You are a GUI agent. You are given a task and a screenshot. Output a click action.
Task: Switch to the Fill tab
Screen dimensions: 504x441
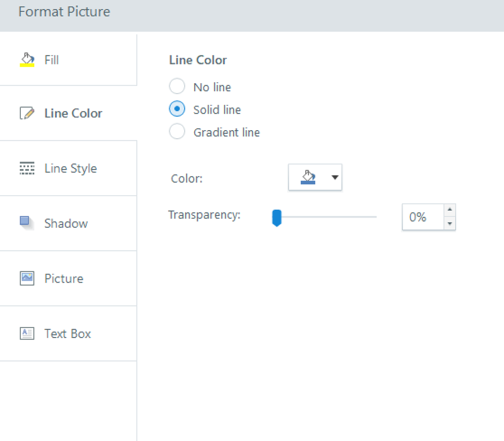(x=51, y=60)
